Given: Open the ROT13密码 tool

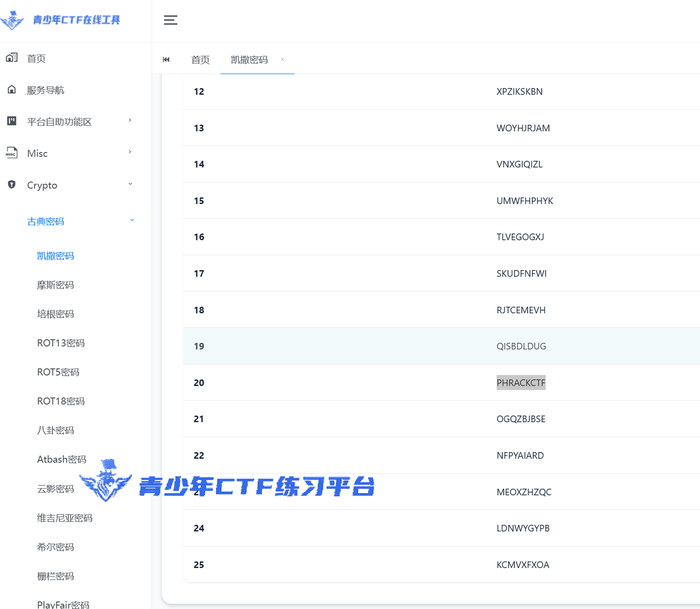Looking at the screenshot, I should [x=61, y=342].
